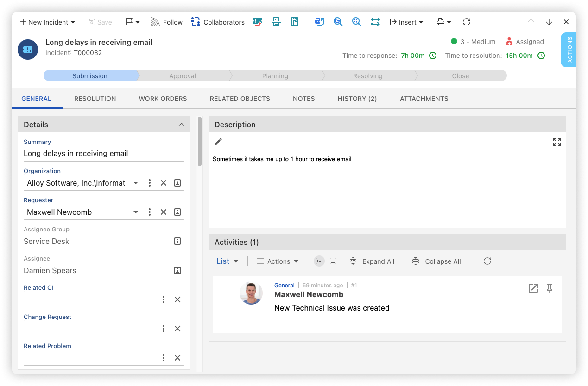The width and height of the screenshot is (588, 386).
Task: Click Collapse All activities
Action: [x=436, y=261]
